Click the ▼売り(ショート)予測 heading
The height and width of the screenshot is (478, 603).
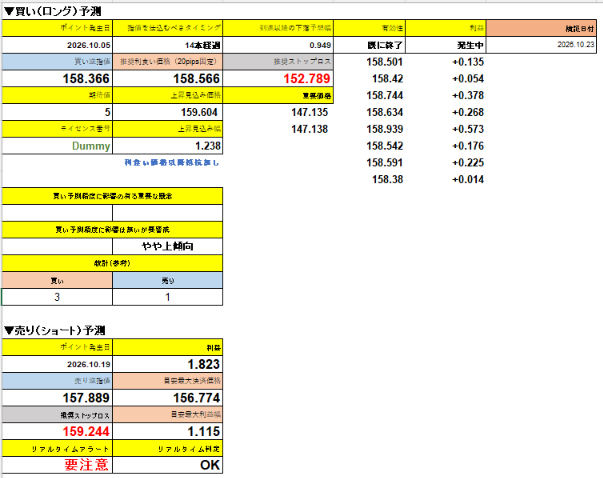click(x=55, y=330)
